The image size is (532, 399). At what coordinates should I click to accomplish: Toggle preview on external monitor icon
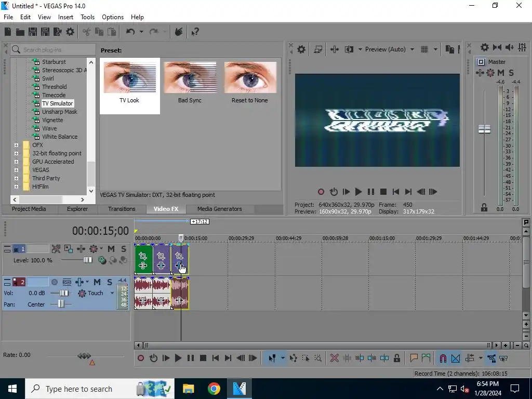point(318,49)
